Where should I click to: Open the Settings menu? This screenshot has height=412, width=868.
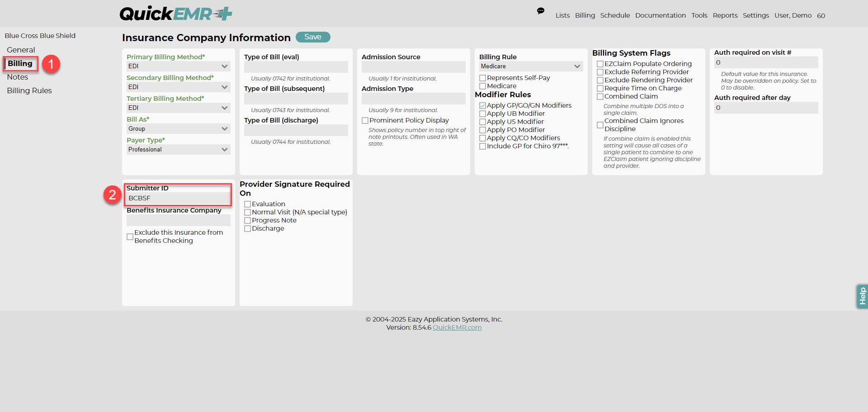point(756,15)
